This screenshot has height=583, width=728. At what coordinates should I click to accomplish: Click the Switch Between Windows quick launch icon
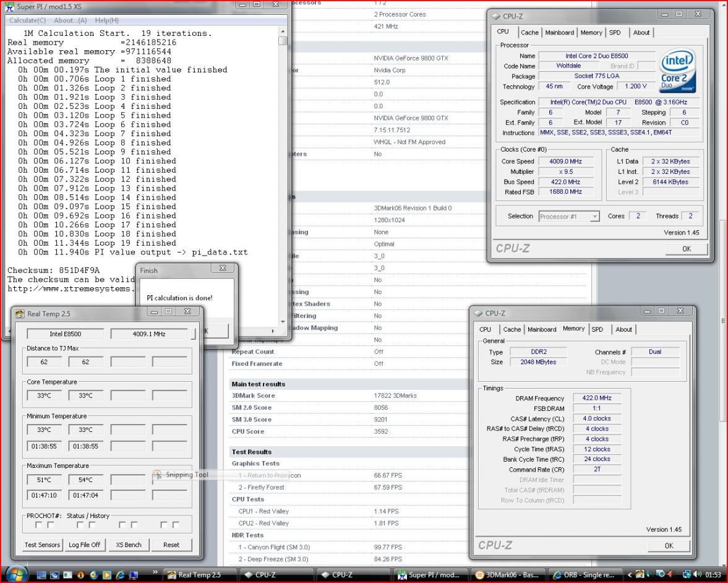click(x=54, y=575)
